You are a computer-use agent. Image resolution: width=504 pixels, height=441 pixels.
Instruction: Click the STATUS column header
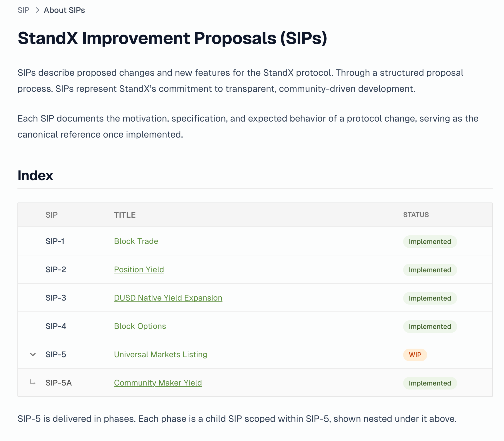pos(416,215)
